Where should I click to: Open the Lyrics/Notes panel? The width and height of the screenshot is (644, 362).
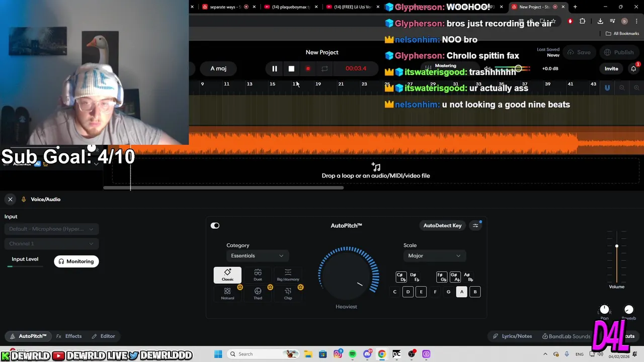point(512,336)
